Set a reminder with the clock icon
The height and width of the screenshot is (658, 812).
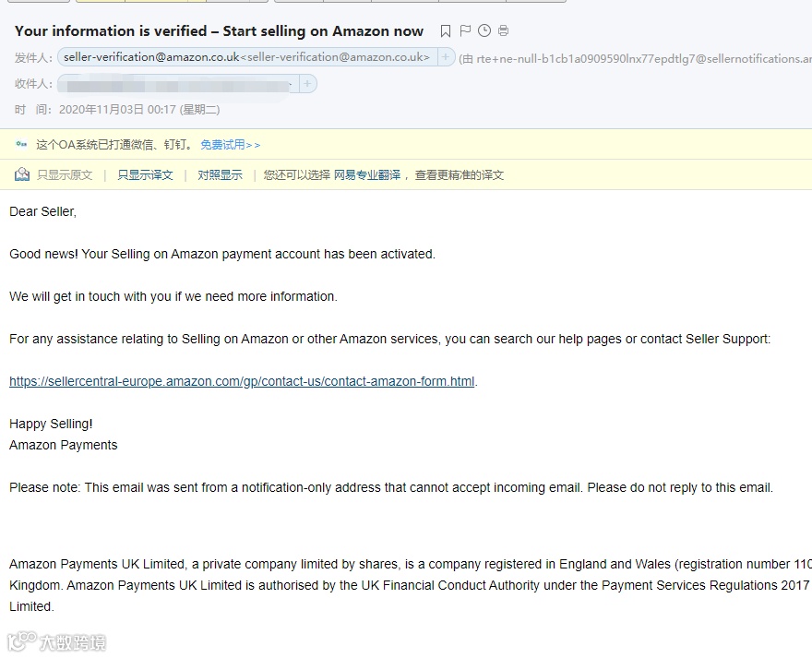(x=484, y=30)
